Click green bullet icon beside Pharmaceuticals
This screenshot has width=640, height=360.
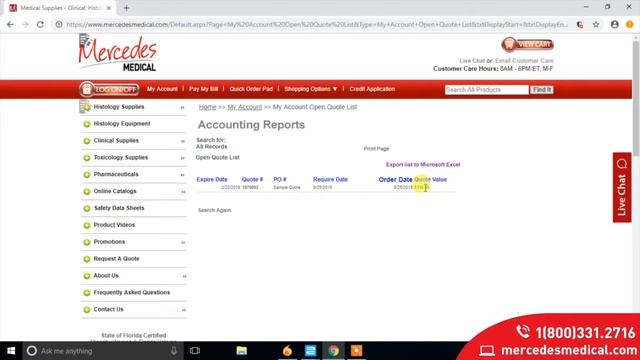click(87, 175)
